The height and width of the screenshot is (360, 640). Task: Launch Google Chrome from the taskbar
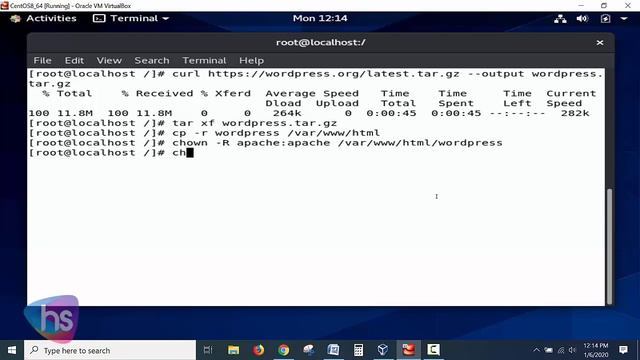point(284,350)
